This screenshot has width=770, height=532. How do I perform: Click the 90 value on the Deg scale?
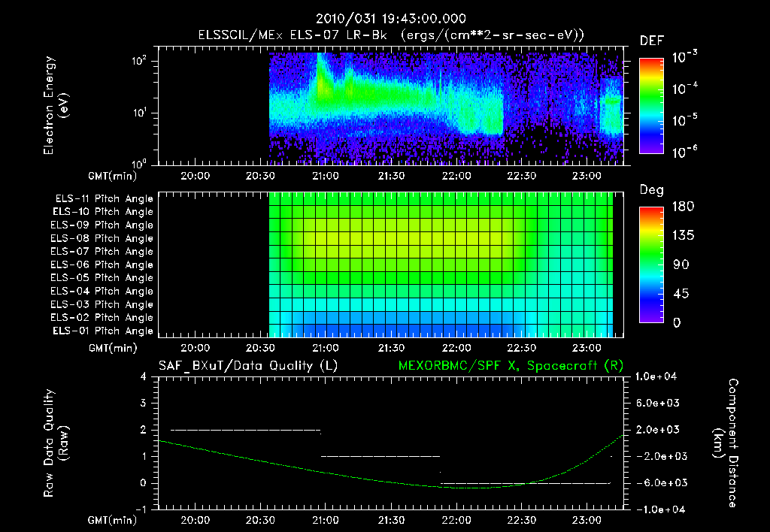click(681, 265)
